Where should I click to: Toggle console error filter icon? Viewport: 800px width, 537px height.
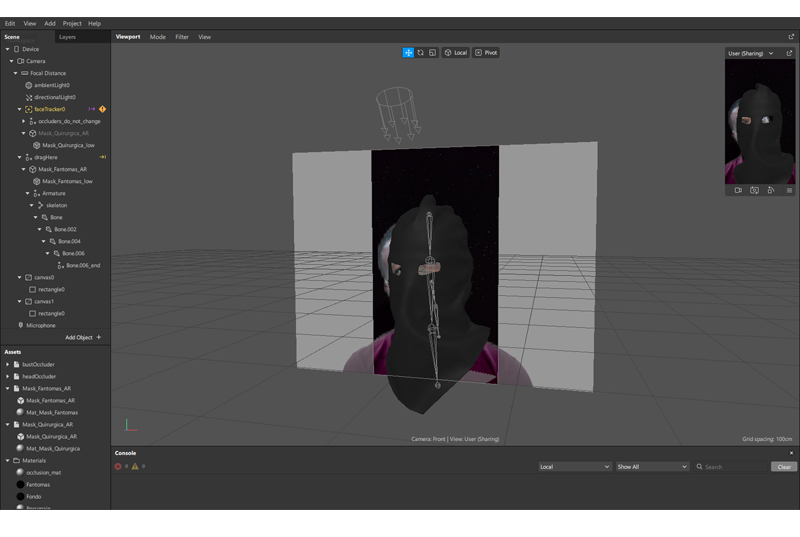pyautogui.click(x=118, y=466)
